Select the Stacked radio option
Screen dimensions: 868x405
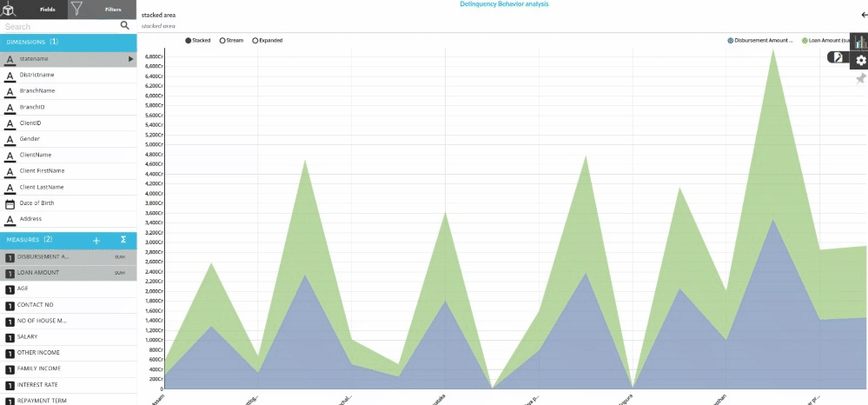pyautogui.click(x=197, y=41)
